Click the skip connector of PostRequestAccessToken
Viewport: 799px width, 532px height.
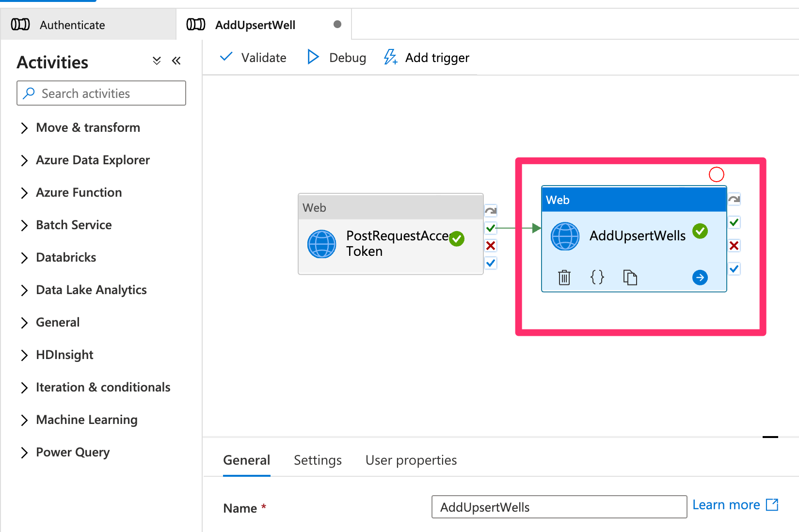point(491,211)
